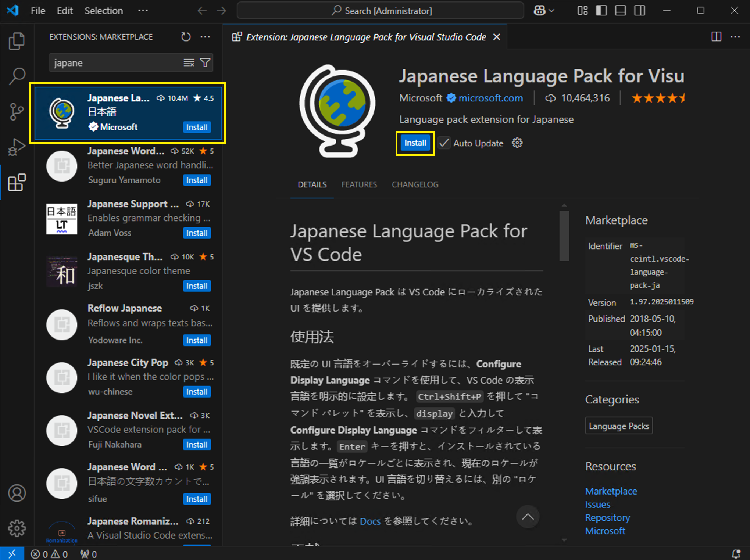The height and width of the screenshot is (560, 750).
Task: Open the Search view in activity bar
Action: [17, 76]
